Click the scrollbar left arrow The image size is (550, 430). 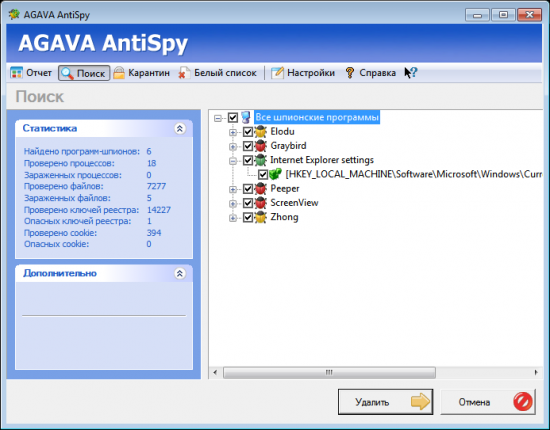[x=215, y=372]
